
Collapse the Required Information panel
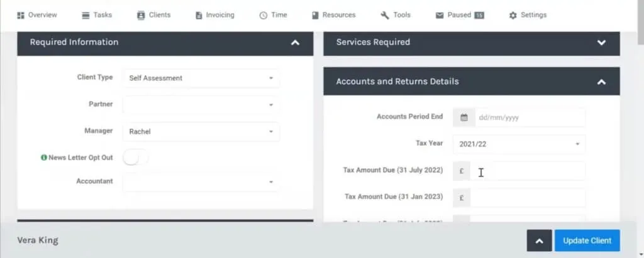(x=295, y=42)
